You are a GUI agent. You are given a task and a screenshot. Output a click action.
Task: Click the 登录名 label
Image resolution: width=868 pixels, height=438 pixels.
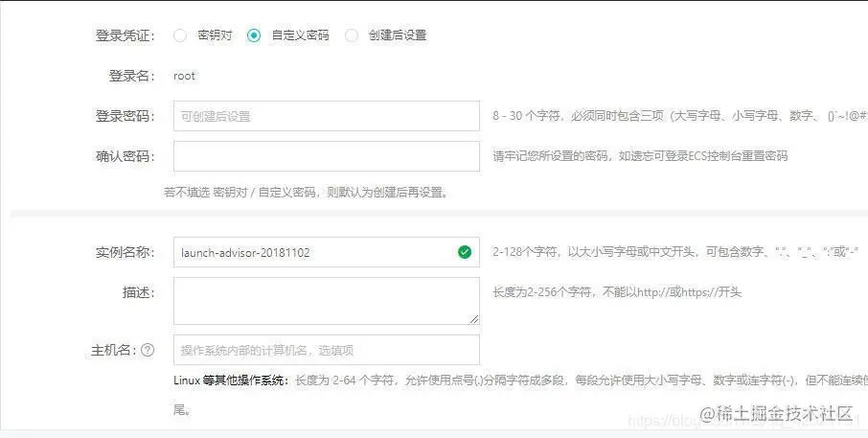pyautogui.click(x=132, y=76)
